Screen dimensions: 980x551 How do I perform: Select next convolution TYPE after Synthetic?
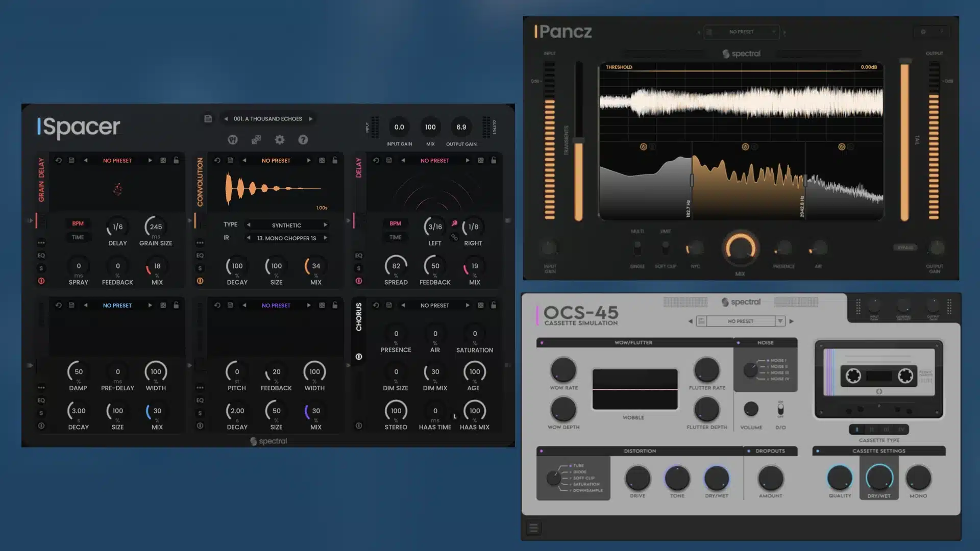pyautogui.click(x=325, y=225)
